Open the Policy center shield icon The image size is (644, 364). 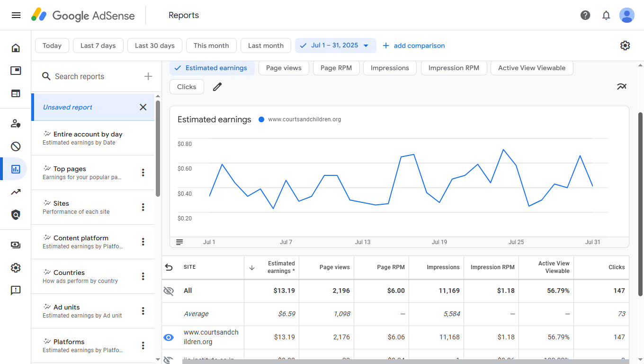tap(16, 215)
